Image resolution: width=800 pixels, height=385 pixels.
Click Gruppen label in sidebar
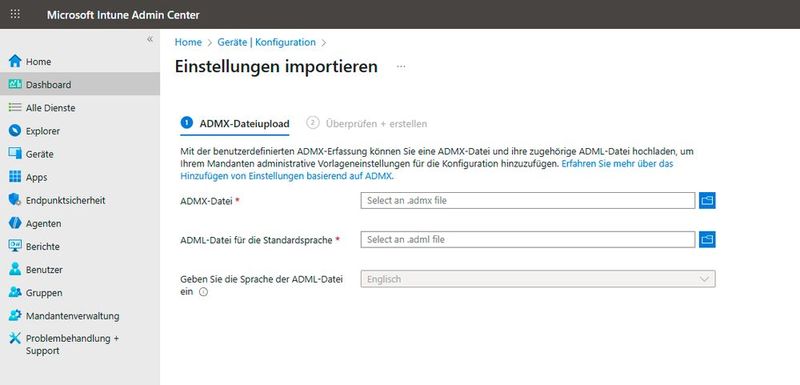click(44, 293)
